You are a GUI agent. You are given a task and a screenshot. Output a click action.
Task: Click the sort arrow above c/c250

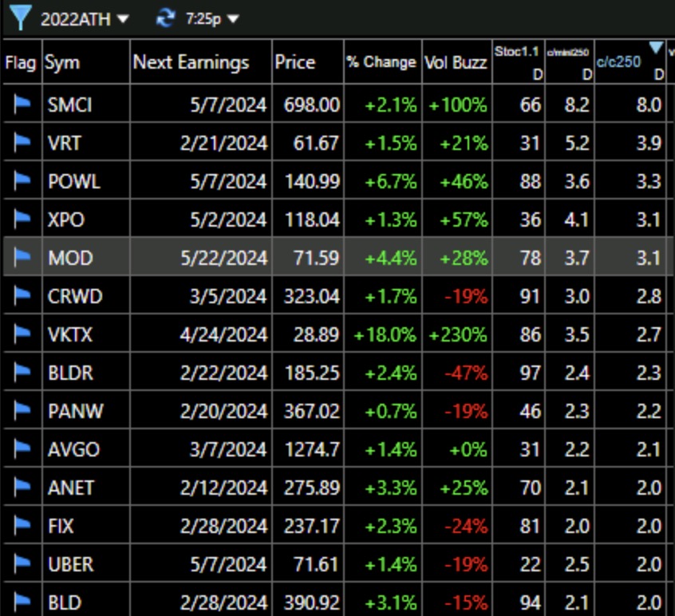655,48
